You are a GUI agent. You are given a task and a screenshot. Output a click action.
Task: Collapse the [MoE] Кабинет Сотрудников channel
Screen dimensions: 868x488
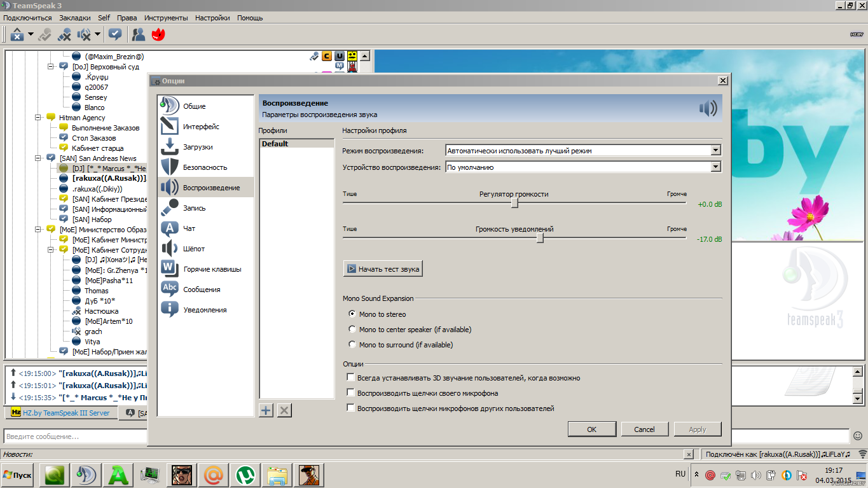coord(51,250)
